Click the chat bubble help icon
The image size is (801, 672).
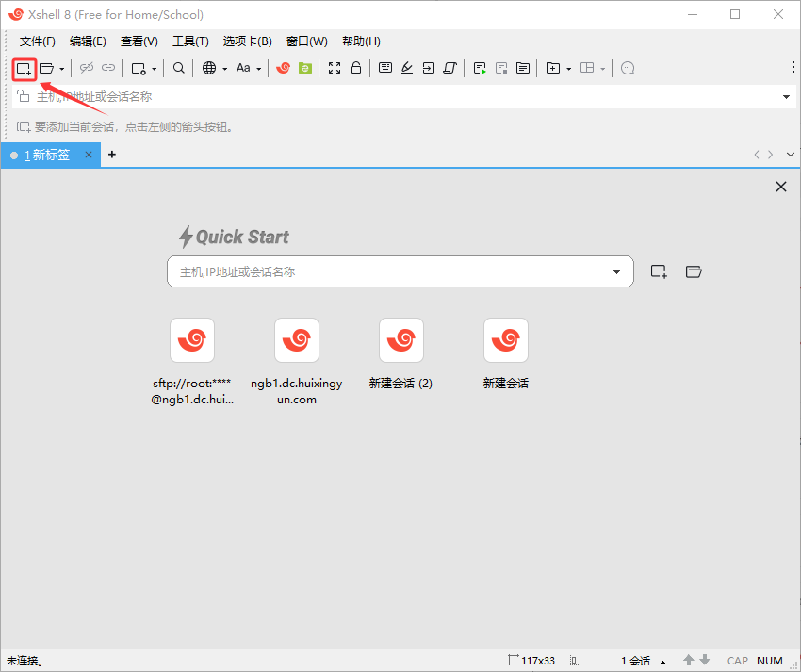click(x=628, y=68)
